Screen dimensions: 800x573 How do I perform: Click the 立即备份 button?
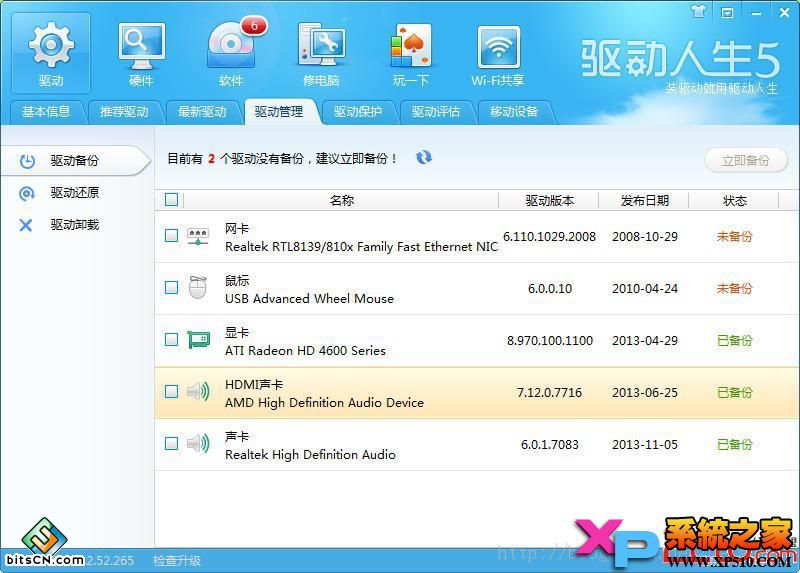pos(745,161)
